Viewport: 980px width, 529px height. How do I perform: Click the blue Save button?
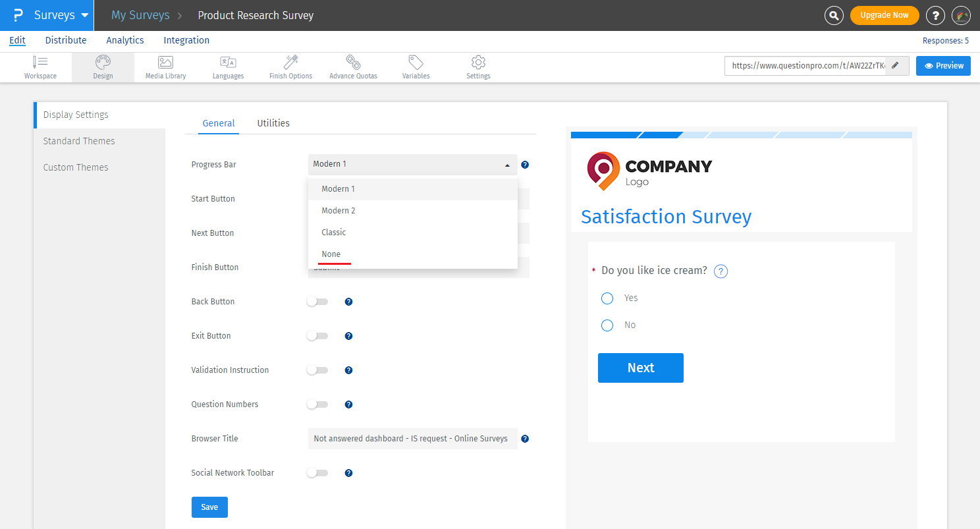[209, 507]
